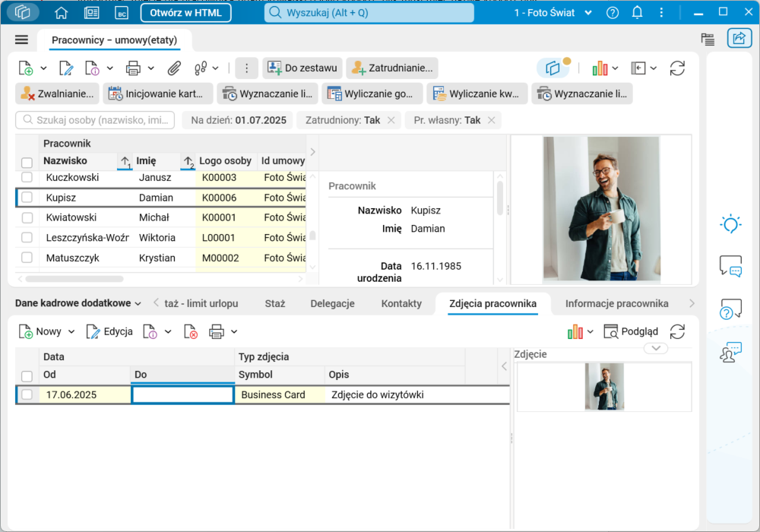
Task: Click the footprints trace icon
Action: point(201,68)
